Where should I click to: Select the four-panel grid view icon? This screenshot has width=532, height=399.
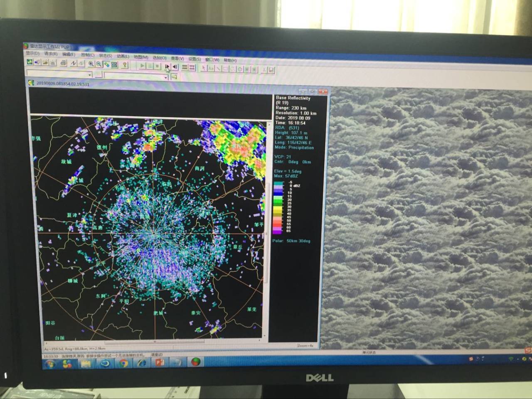tap(114, 64)
